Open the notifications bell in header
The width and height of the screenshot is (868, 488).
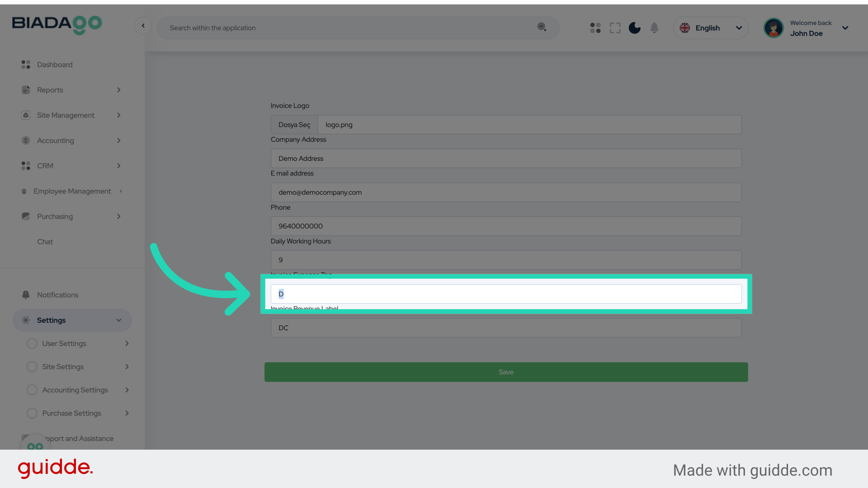(x=654, y=28)
